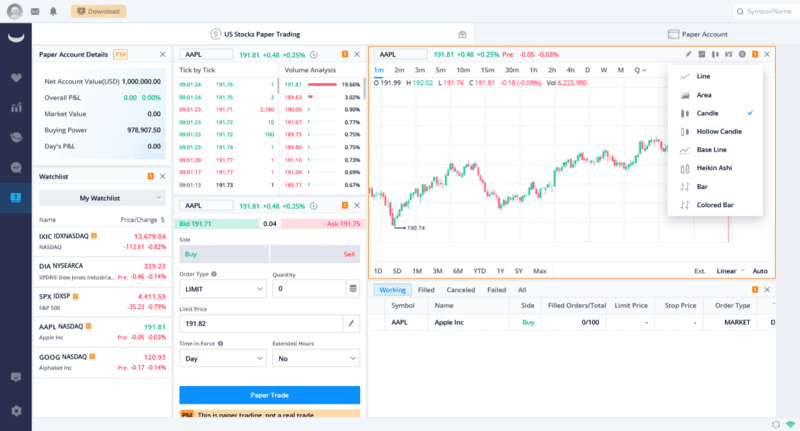Click the blue Paper Trade button
This screenshot has width=800, height=431.
click(x=269, y=395)
